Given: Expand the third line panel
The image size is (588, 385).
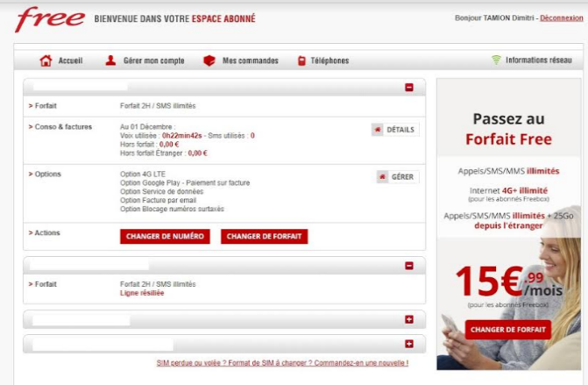Looking at the screenshot, I should (x=409, y=319).
